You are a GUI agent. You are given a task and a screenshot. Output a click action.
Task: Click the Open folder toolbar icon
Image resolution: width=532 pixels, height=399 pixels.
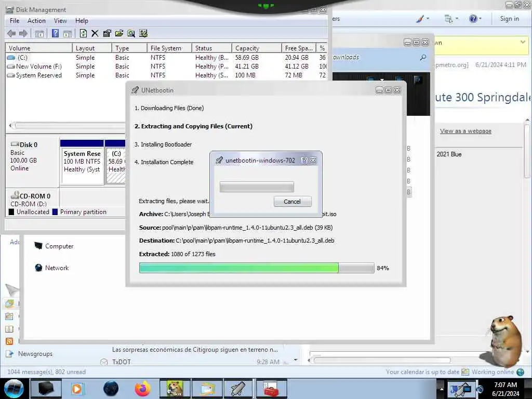(x=119, y=33)
